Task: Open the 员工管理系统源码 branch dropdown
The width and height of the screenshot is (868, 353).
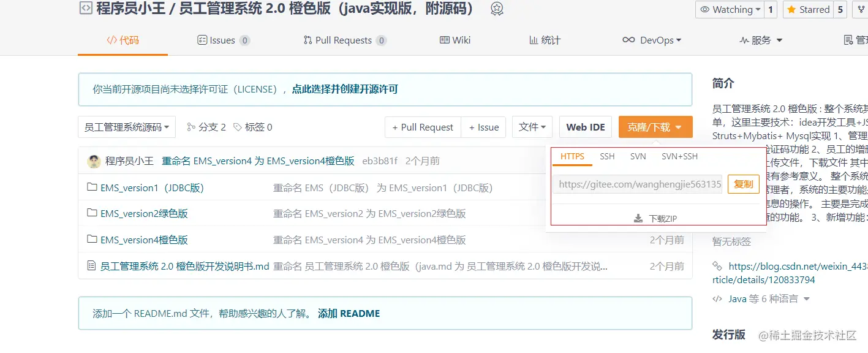Action: 127,127
